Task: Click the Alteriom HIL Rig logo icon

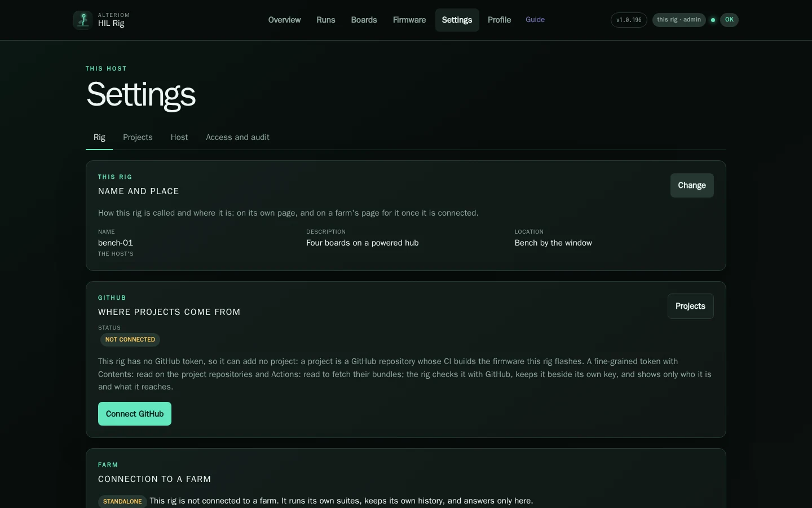Action: point(83,20)
